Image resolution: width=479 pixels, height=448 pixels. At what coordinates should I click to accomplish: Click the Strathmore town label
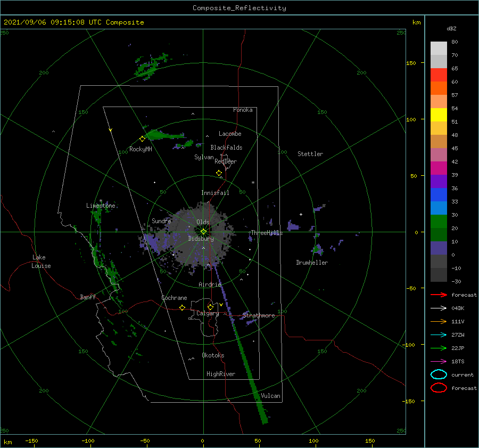point(259,315)
